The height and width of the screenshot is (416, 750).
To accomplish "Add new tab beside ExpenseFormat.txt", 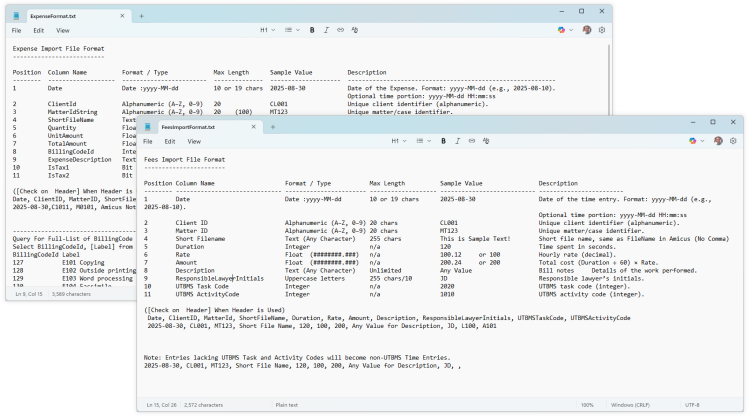I will tap(141, 16).
